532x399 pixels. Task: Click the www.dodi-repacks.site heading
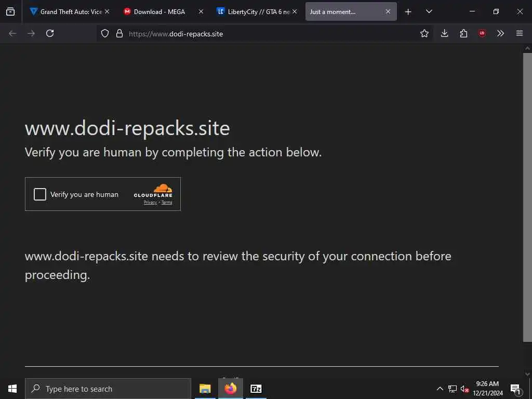(x=127, y=128)
